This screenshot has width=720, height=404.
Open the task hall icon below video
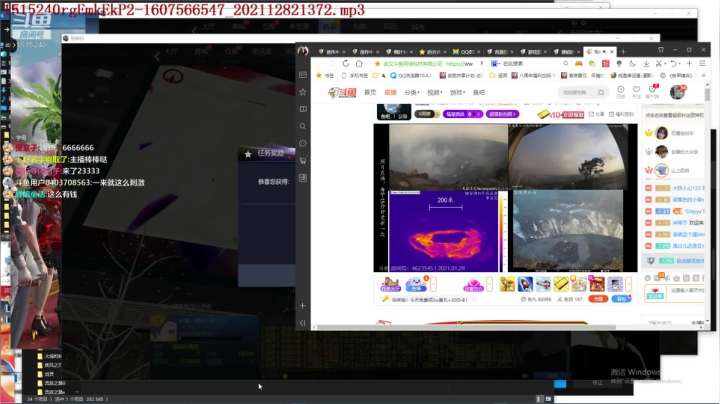[x=391, y=284]
